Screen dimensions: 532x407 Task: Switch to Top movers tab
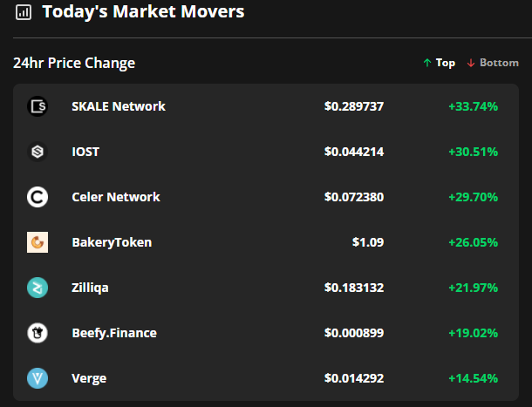(x=440, y=63)
